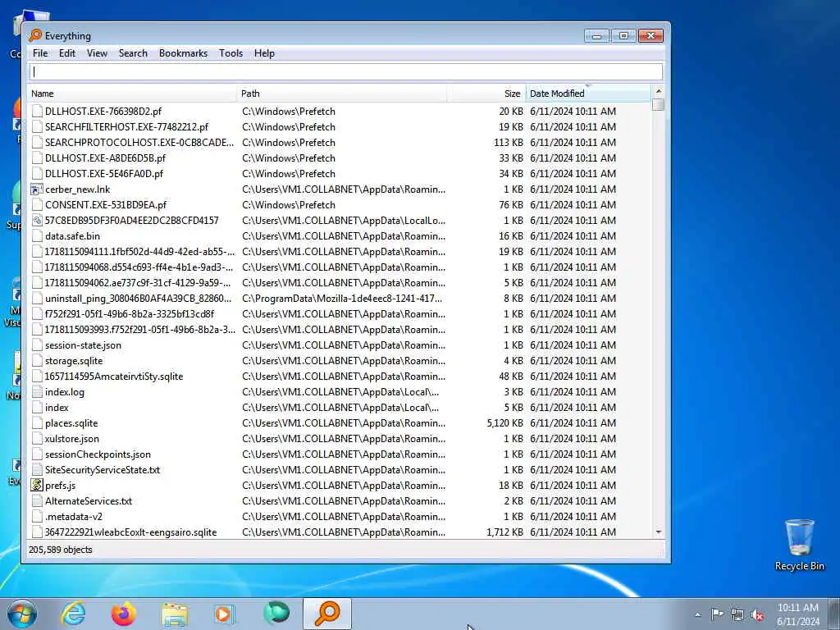Click the taskbar clock showing 10:11 AM

point(798,614)
